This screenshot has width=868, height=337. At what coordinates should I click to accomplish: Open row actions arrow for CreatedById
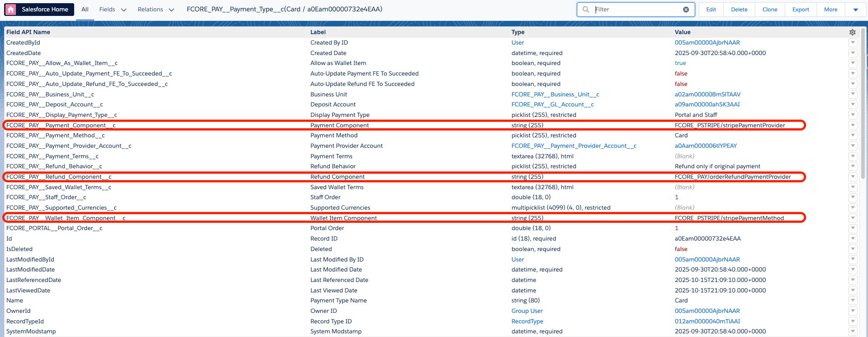coord(853,43)
